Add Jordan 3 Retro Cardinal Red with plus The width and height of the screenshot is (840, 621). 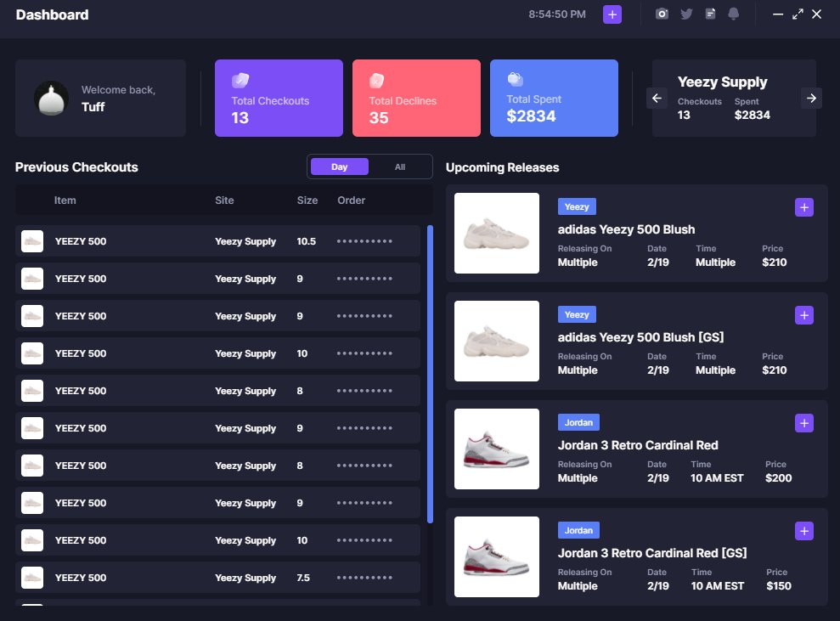pos(803,423)
